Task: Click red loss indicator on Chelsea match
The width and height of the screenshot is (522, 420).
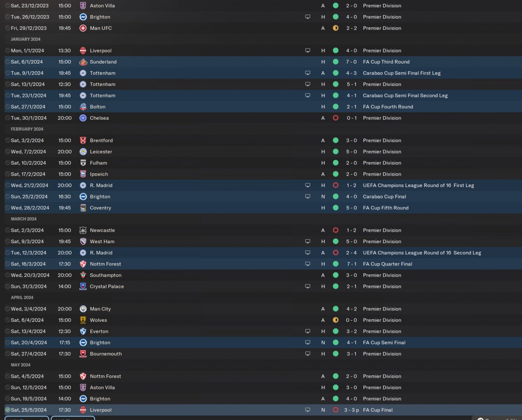Action: point(336,118)
